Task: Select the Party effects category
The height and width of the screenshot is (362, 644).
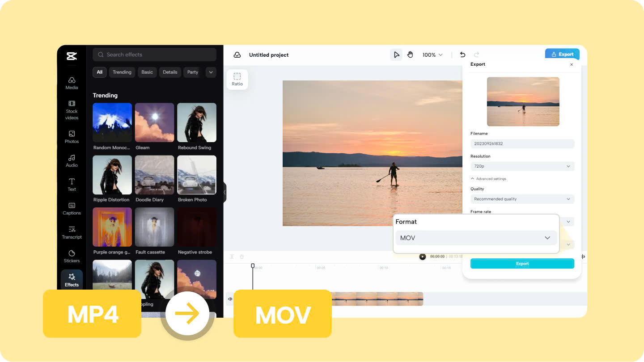Action: (191, 72)
